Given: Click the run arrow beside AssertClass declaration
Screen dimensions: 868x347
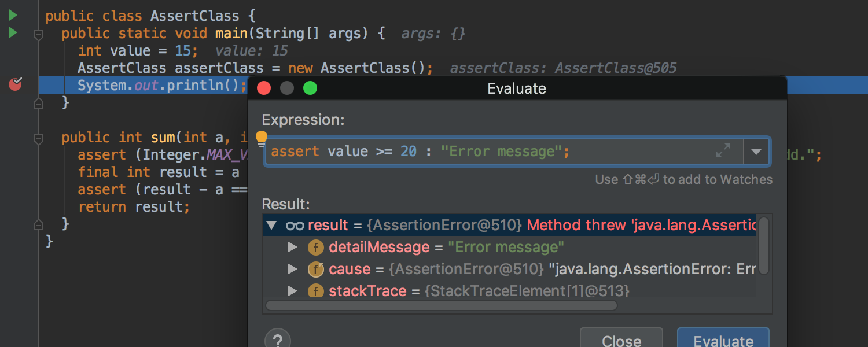Looking at the screenshot, I should click(13, 16).
